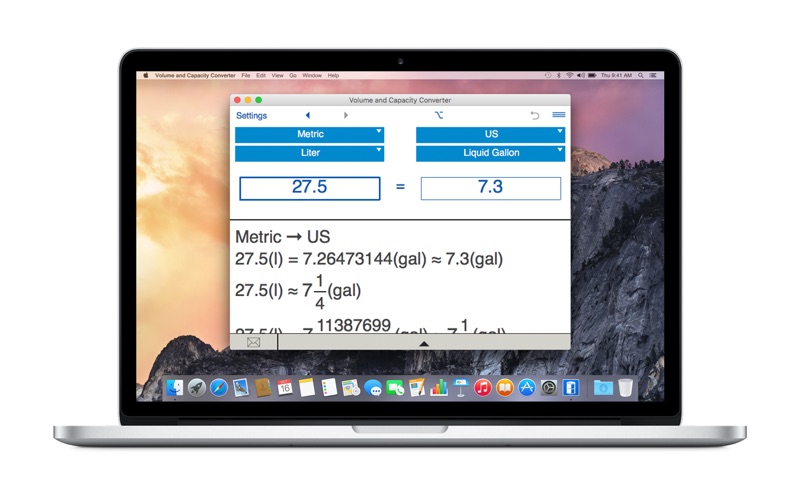Open Numbers from the dock
The height and width of the screenshot is (500, 800).
(x=439, y=388)
